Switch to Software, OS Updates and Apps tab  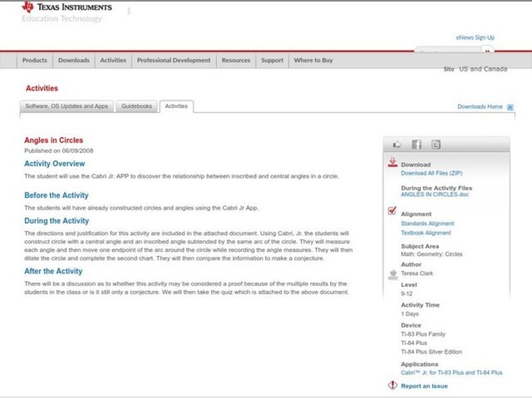[66, 106]
